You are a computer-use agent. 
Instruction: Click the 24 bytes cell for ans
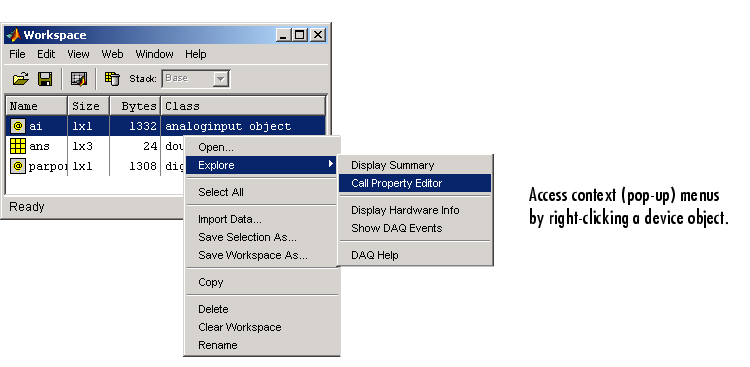[150, 146]
